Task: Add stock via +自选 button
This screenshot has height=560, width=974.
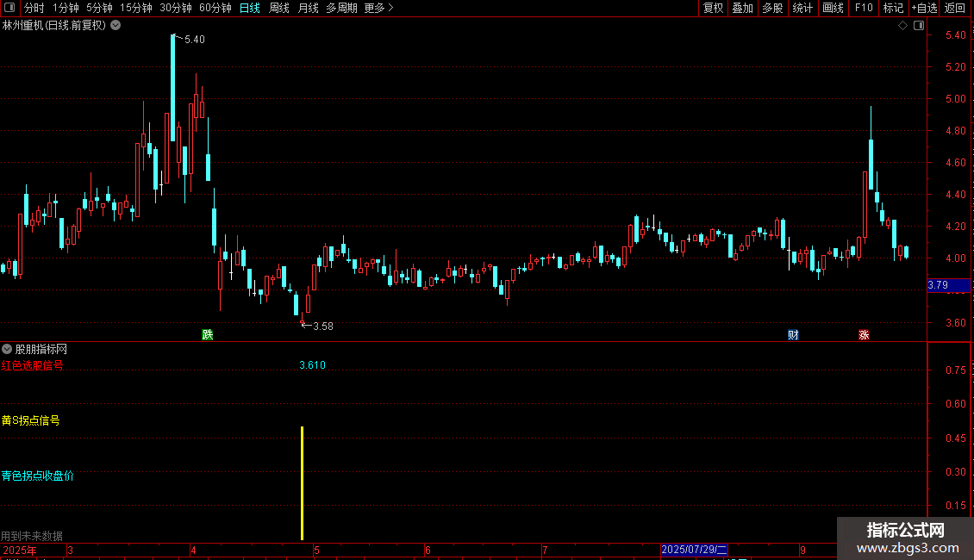Action: (924, 8)
